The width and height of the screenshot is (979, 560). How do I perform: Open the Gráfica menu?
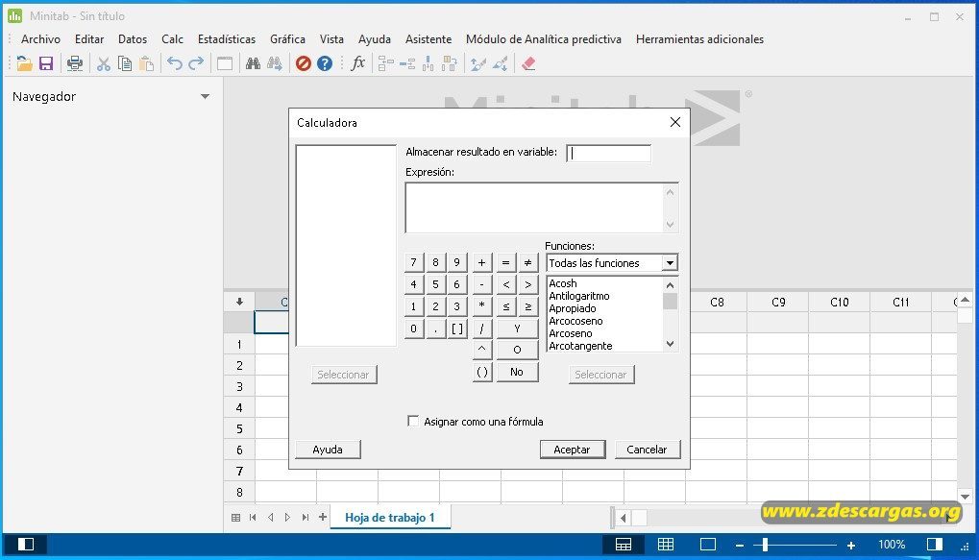click(287, 39)
